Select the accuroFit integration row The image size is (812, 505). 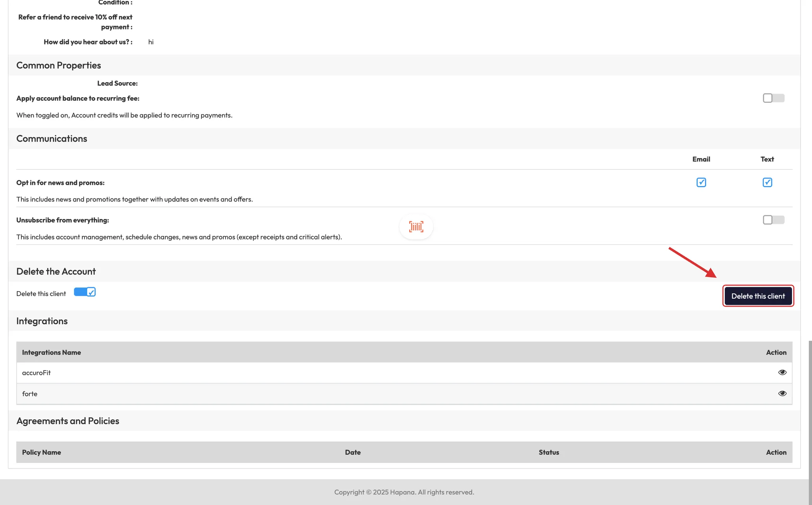(36, 373)
